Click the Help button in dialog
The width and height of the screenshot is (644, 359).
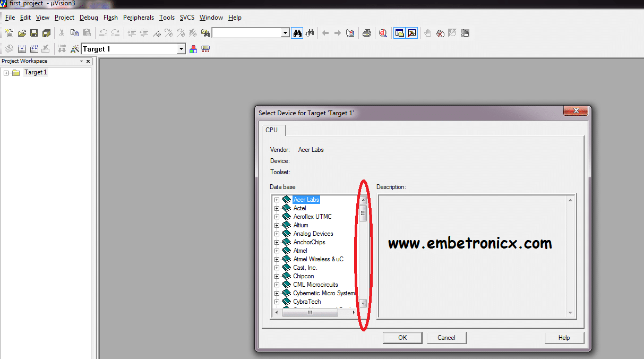tap(564, 338)
